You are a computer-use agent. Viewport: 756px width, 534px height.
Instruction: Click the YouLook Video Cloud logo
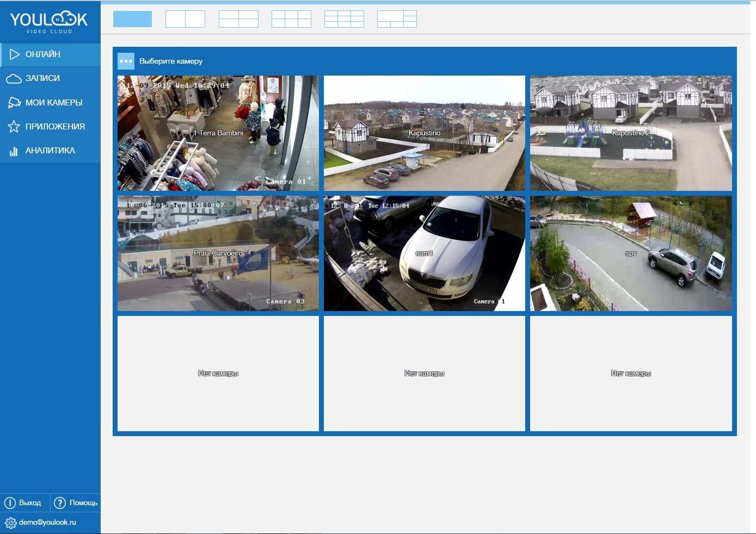tap(49, 22)
